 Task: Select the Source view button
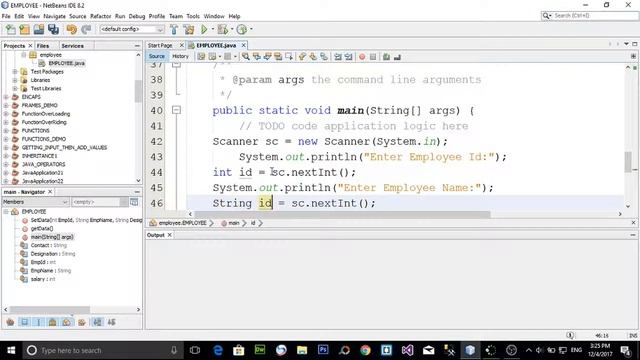coord(157,56)
